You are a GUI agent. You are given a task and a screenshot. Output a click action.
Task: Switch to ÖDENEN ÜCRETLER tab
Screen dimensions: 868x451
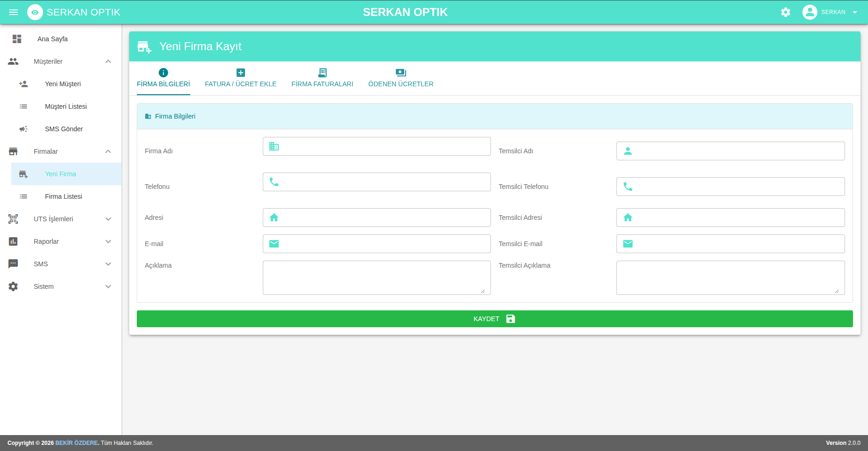pos(401,79)
